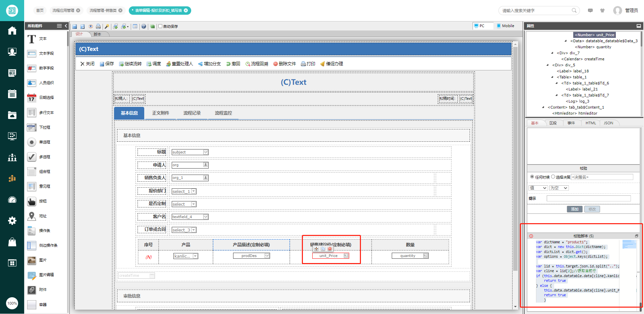
Task: Open the calendar module in the left sidebar
Action: 12,94
